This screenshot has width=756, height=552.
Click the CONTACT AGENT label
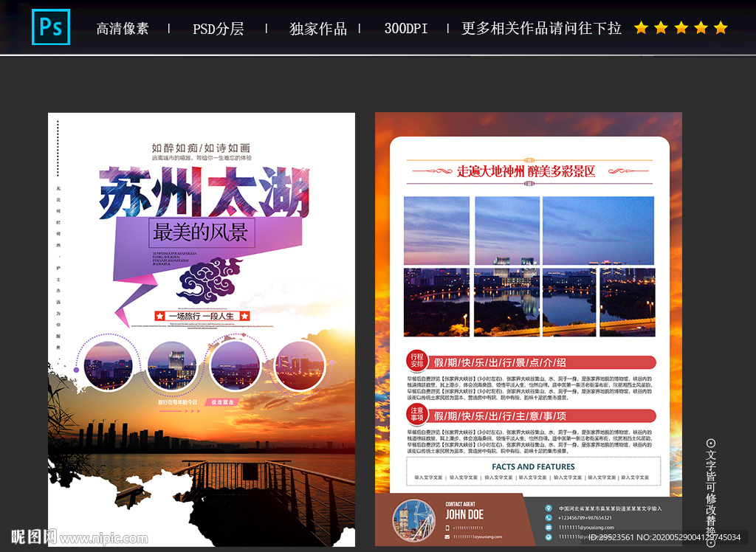click(460, 504)
